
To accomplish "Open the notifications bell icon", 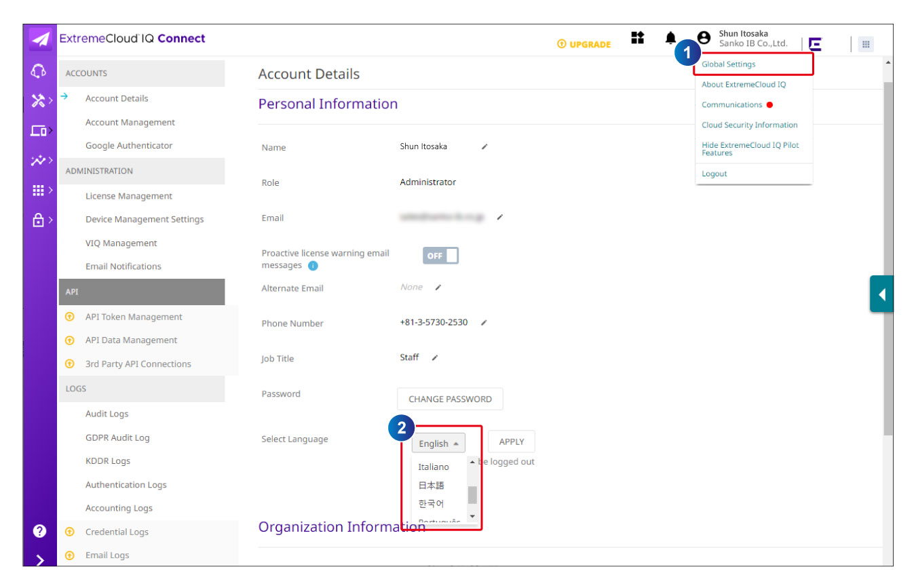I will click(670, 38).
